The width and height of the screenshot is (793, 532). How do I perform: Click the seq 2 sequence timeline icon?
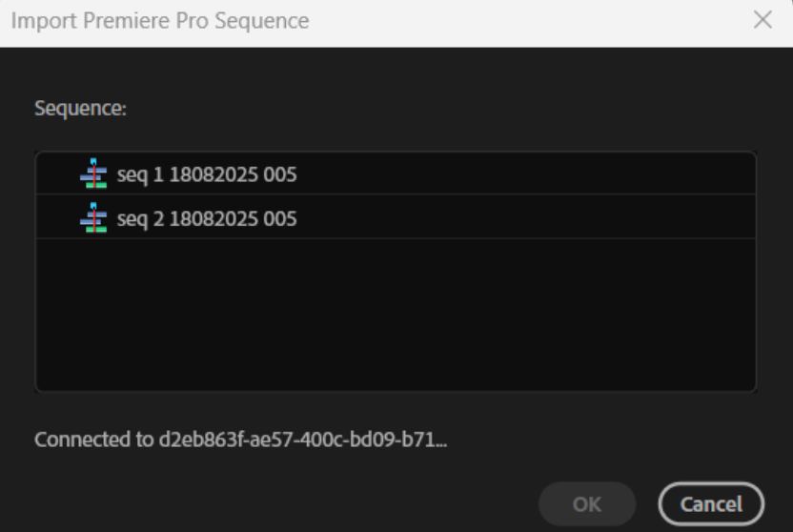[93, 218]
